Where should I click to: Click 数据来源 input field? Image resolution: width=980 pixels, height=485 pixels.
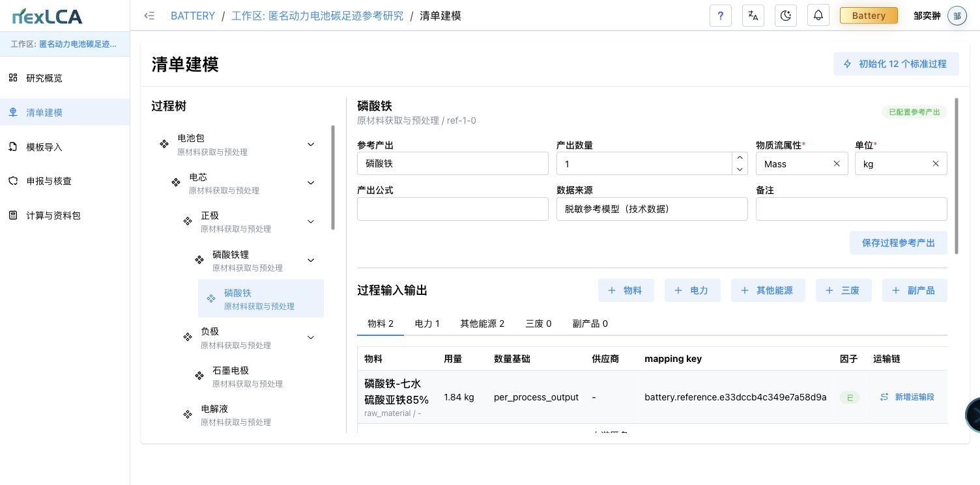pos(652,209)
